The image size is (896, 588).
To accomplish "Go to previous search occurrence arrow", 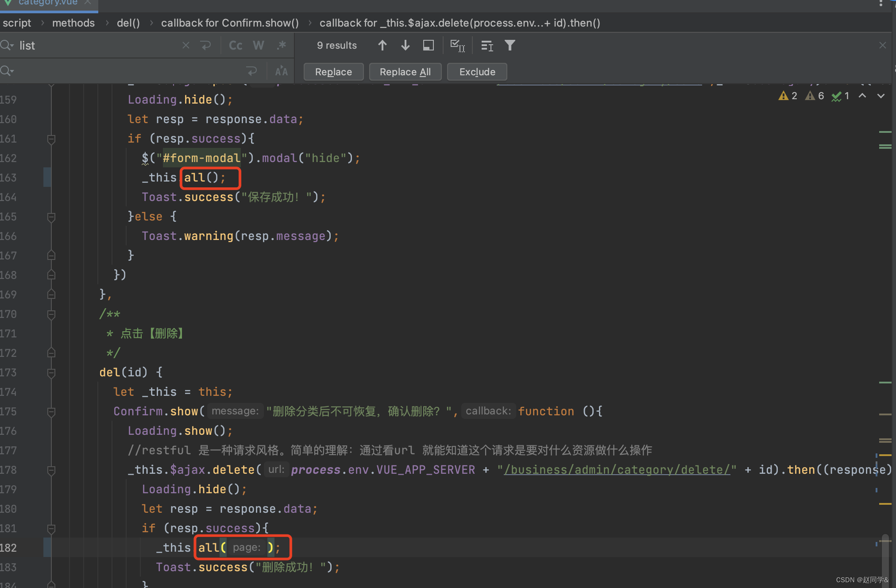I will point(382,45).
